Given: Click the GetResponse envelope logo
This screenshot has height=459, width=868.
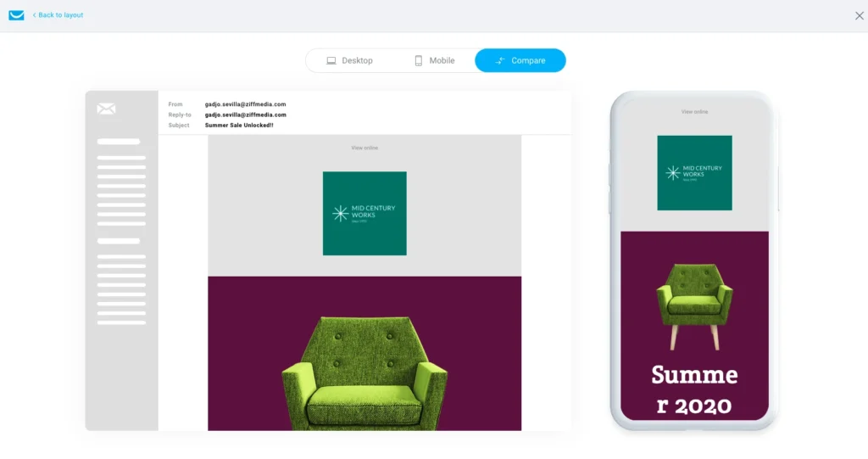Looking at the screenshot, I should [x=17, y=15].
